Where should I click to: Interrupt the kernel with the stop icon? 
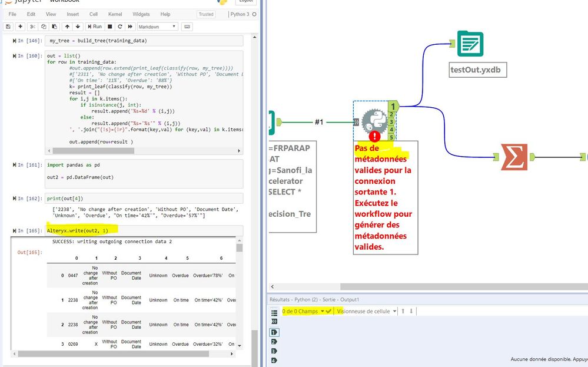tap(109, 27)
